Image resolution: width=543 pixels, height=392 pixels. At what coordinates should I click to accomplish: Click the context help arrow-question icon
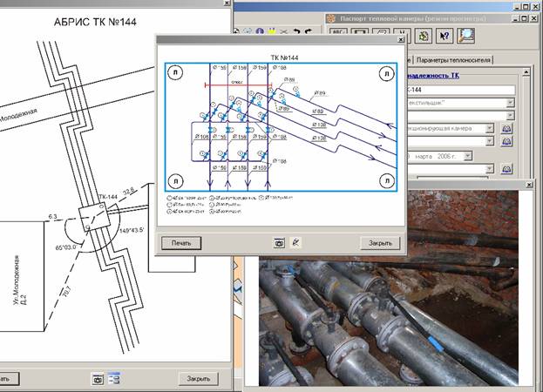[445, 36]
